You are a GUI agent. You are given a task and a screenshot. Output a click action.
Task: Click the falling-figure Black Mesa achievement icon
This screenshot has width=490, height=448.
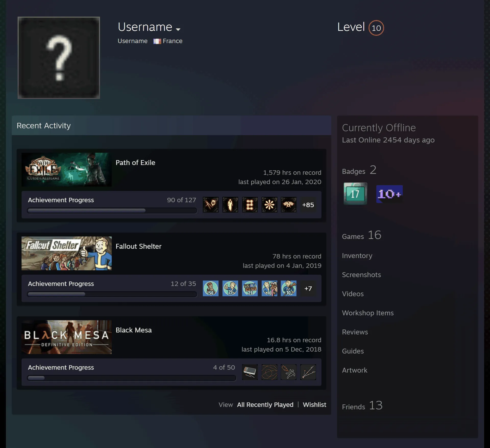pyautogui.click(x=289, y=372)
